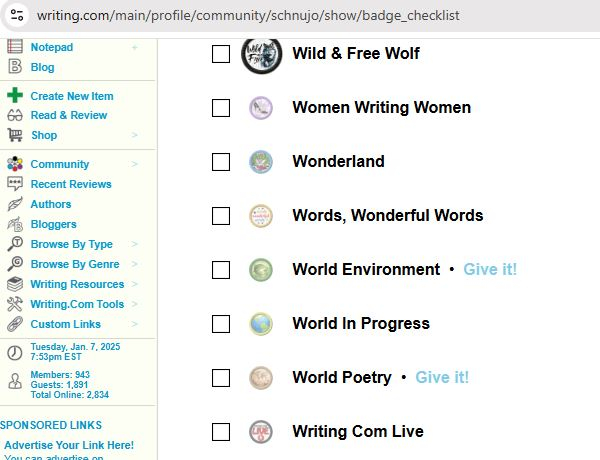
Task: Expand the Browse By Genre arrow
Action: tap(134, 264)
